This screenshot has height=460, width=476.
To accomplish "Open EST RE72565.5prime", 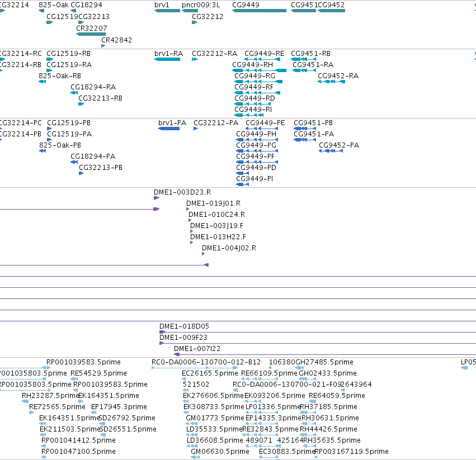I will tap(31, 412).
